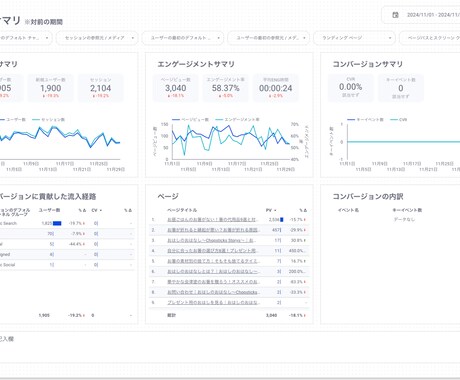Click the ユーザー数 legend entry in users chart
Viewport: 460px width, 380px height.
[13, 120]
